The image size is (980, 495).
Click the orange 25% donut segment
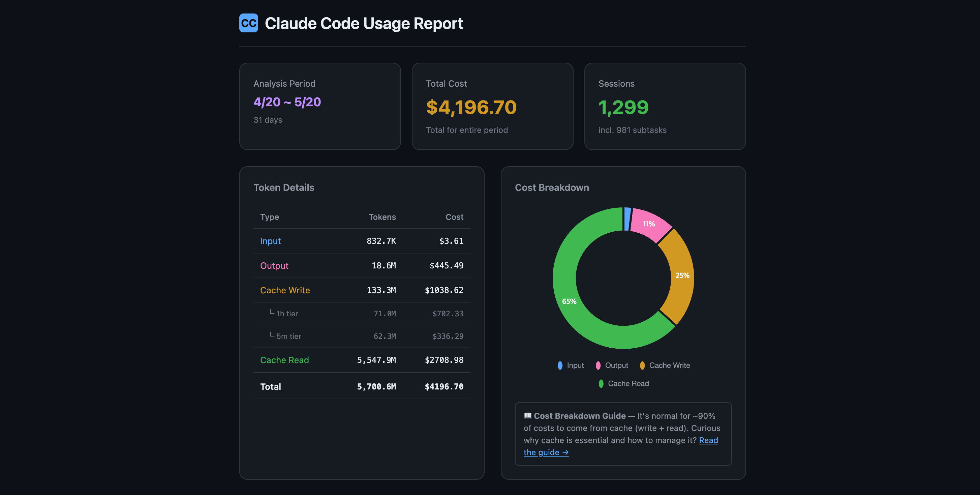(682, 275)
